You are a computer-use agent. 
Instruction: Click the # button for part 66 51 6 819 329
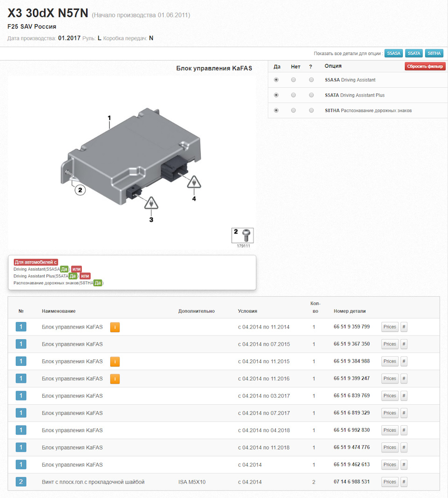pos(404,413)
